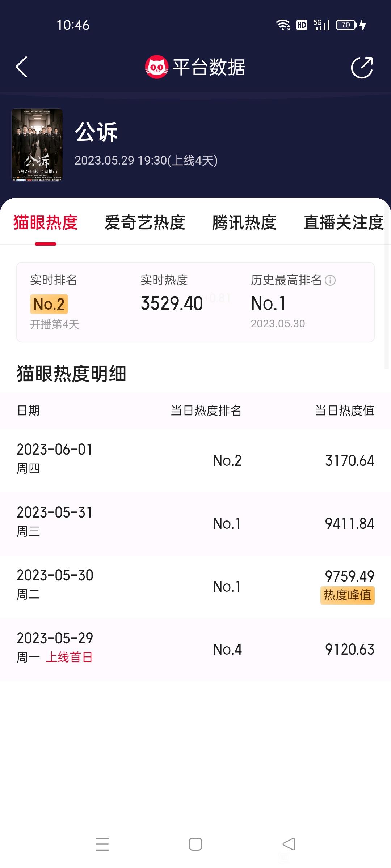Switch to 腾讯热度 tab
The width and height of the screenshot is (391, 868).
point(244,222)
